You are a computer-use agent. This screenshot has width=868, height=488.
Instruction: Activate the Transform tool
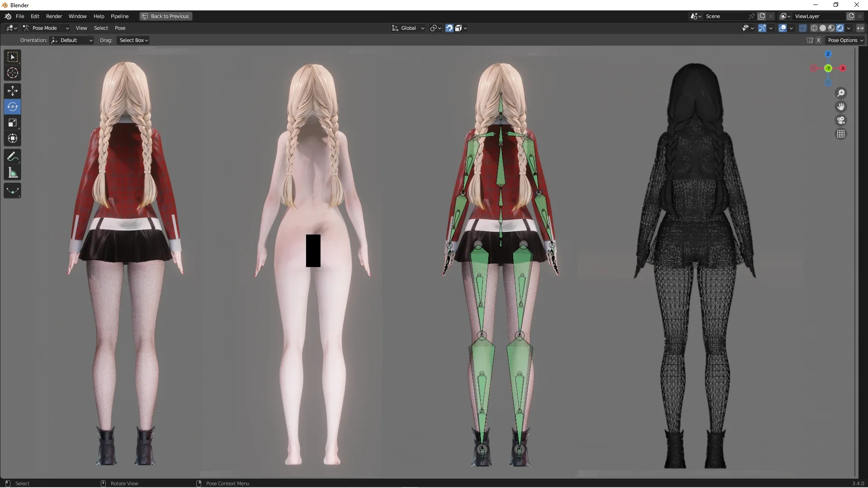pos(12,139)
